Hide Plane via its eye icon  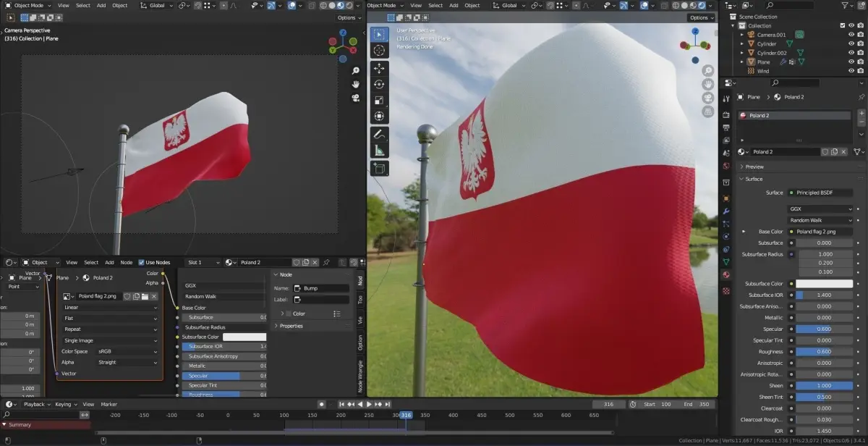tap(851, 62)
